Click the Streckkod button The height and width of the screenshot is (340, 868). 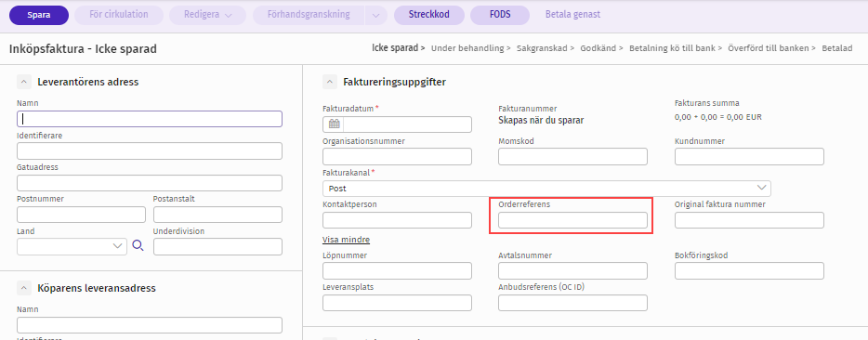pyautogui.click(x=429, y=15)
